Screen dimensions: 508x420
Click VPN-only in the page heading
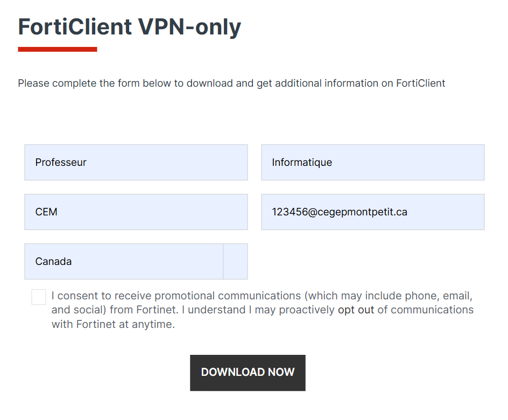(189, 26)
